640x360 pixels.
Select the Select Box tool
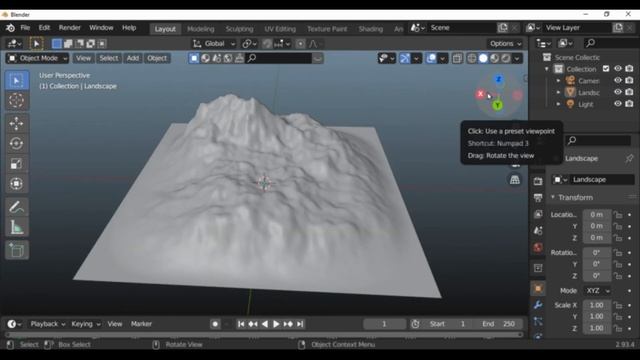pyautogui.click(x=17, y=80)
